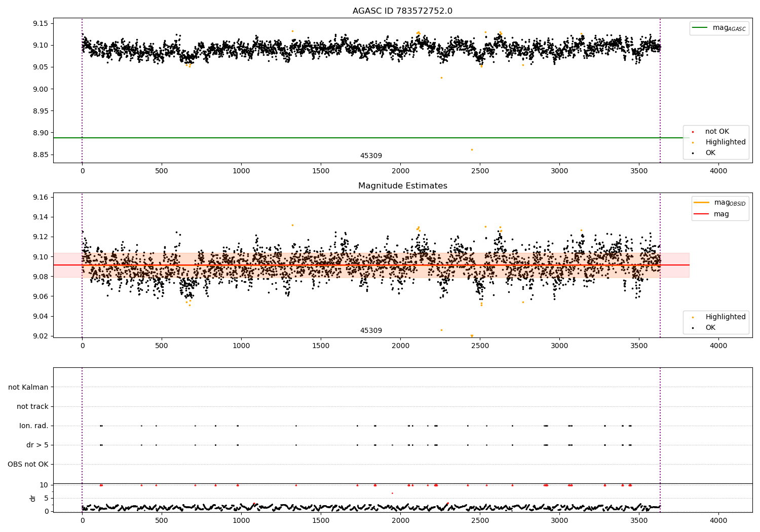Click the 8.95 y-axis tick in top plot
Viewport: 760px width, 532px height.
[x=41, y=111]
